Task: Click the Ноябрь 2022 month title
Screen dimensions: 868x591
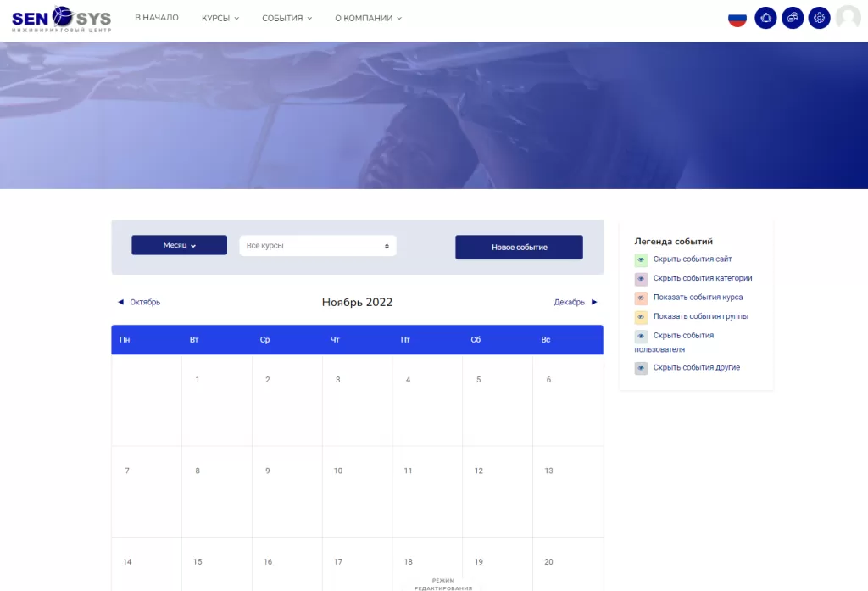Action: pos(357,302)
